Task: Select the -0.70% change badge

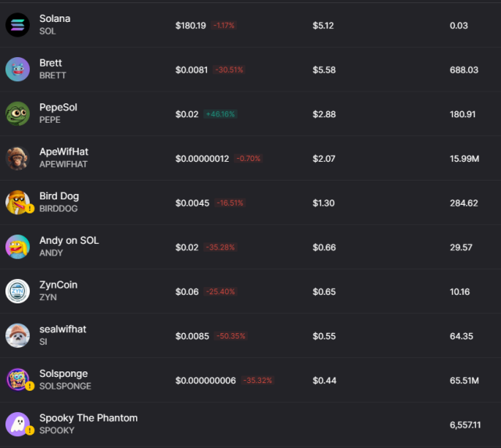Action: pos(249,159)
